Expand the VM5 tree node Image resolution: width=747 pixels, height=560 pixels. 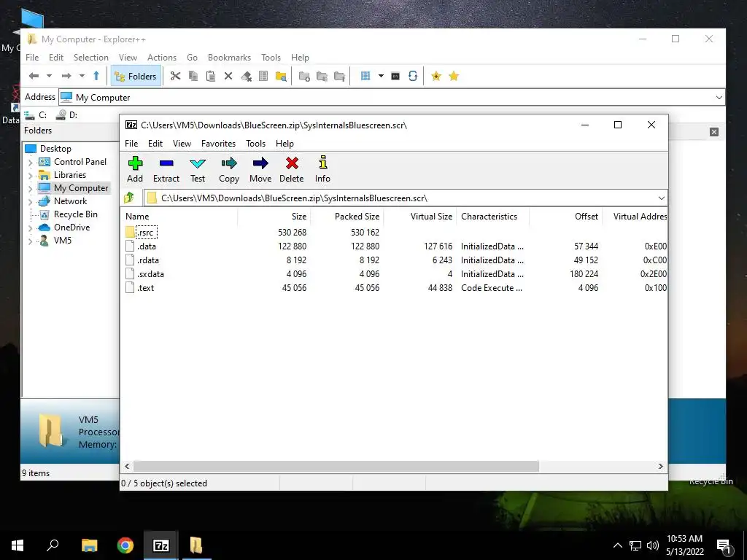tap(31, 241)
